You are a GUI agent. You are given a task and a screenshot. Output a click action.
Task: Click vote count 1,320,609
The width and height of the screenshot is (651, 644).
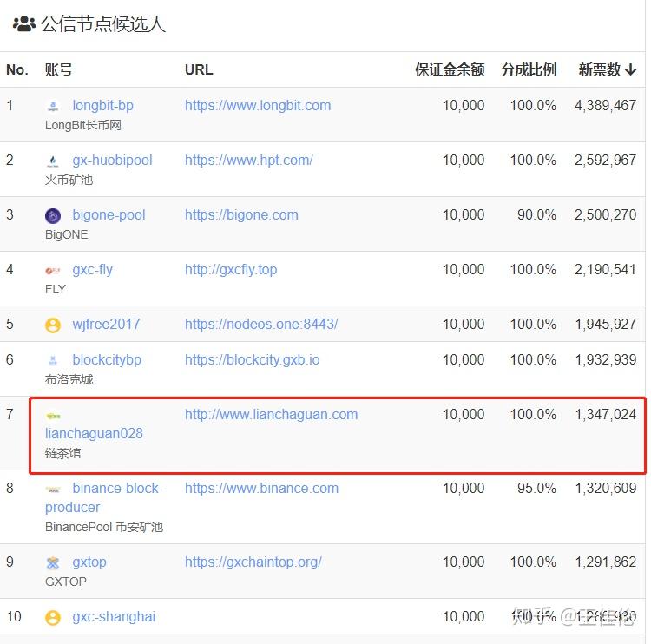click(x=605, y=489)
